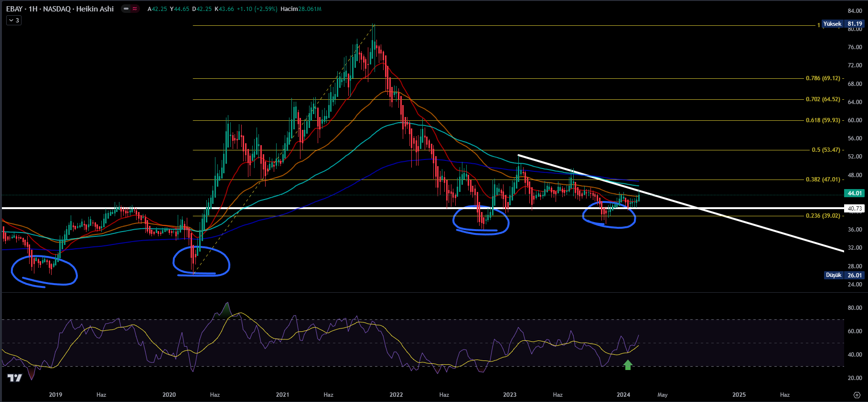Viewport: 868px width, 402px height.
Task: Click the high value Y 44.65
Action: click(x=180, y=9)
